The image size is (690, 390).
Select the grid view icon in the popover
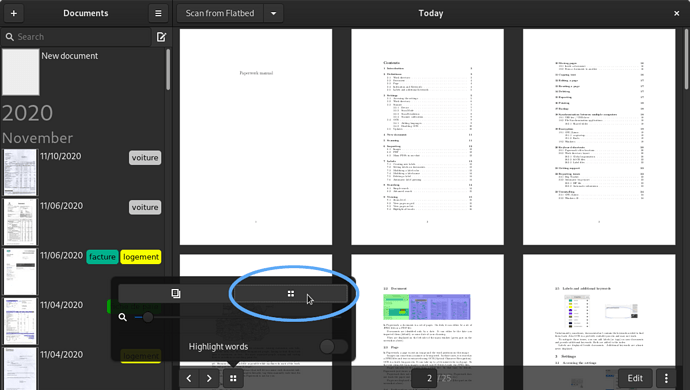click(290, 294)
